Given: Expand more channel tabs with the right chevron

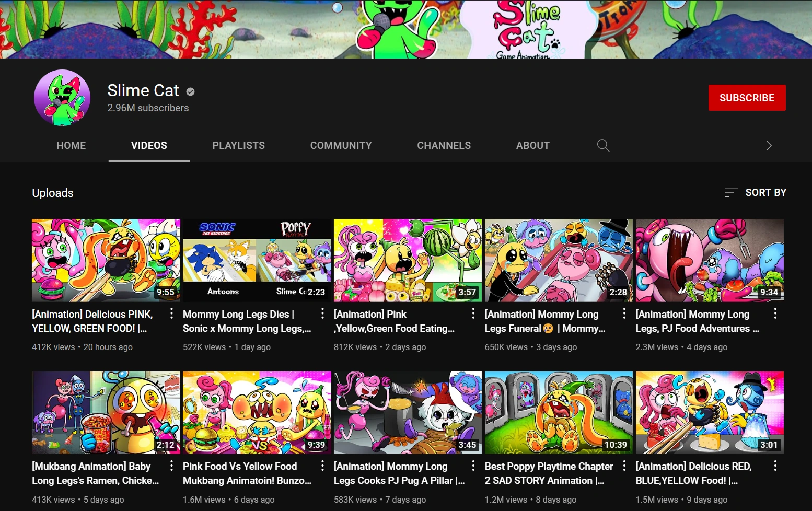Looking at the screenshot, I should pyautogui.click(x=769, y=145).
